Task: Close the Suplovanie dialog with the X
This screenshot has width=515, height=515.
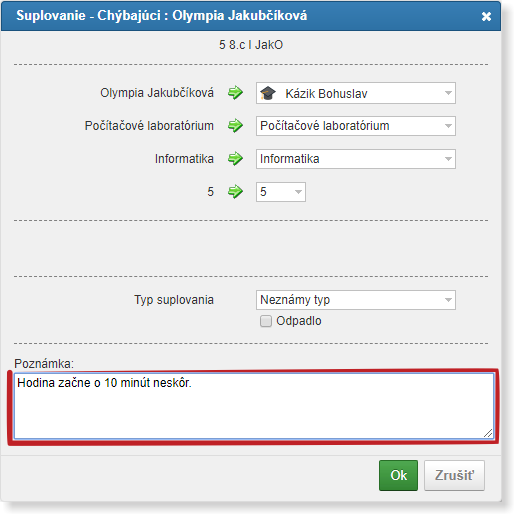Action: [486, 16]
